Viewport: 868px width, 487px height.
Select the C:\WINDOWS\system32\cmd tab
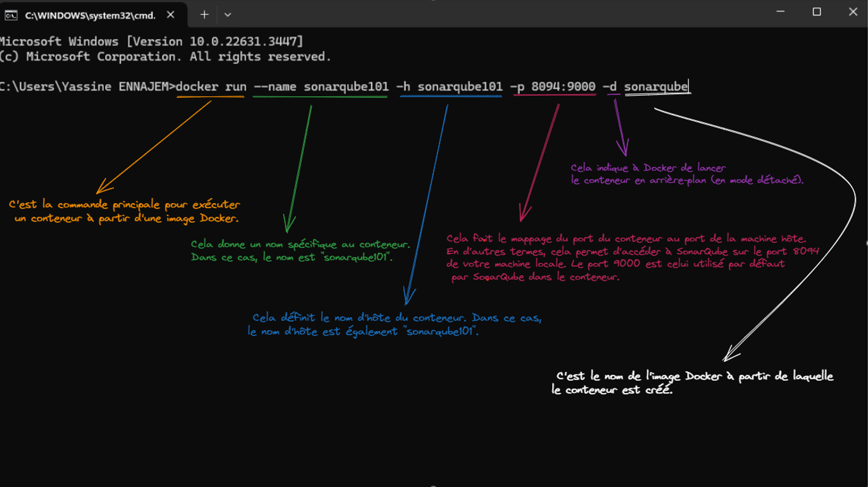[90, 15]
